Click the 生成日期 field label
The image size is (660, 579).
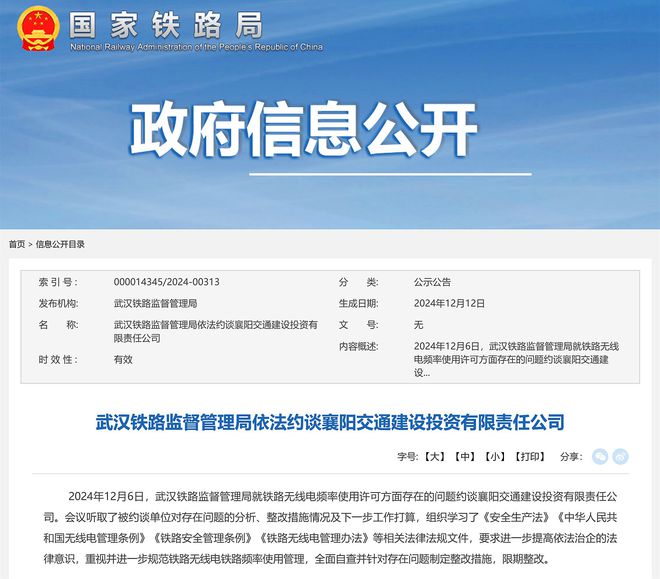click(x=359, y=303)
